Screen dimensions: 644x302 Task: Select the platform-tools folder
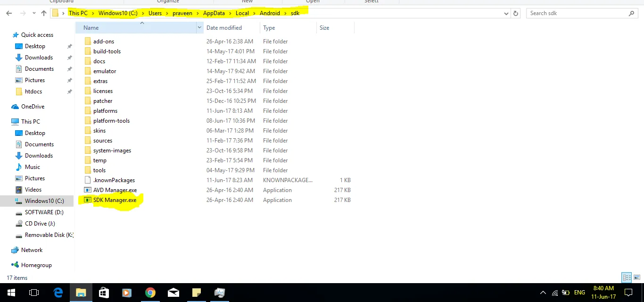pos(111,121)
